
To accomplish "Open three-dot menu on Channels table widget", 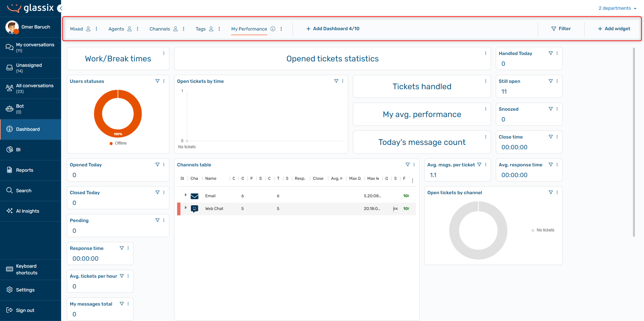I will 414,165.
